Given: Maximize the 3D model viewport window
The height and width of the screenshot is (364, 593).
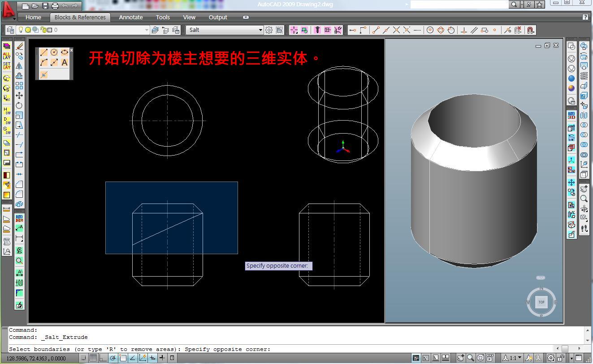Looking at the screenshot, I should pyautogui.click(x=547, y=45).
